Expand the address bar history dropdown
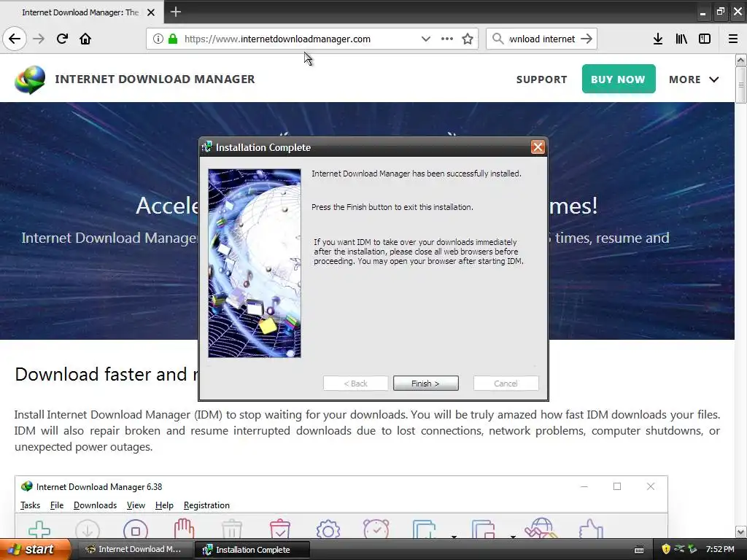Viewport: 747px width, 560px height. (x=426, y=39)
